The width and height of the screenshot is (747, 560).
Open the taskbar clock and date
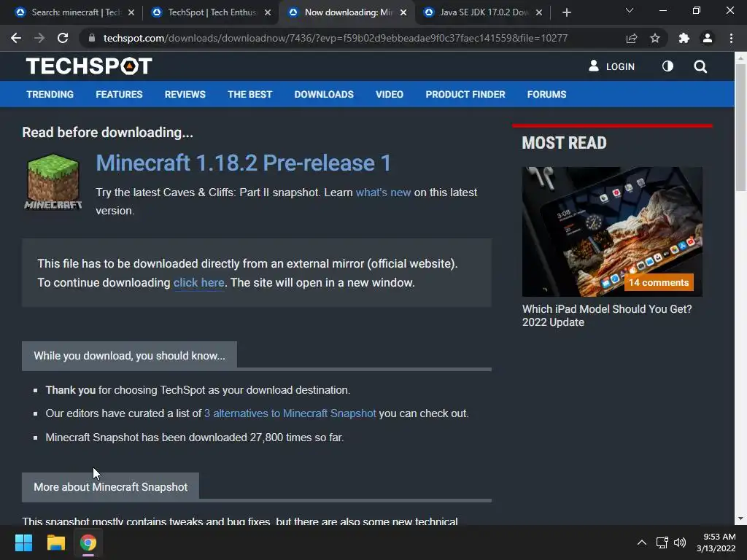(716, 542)
